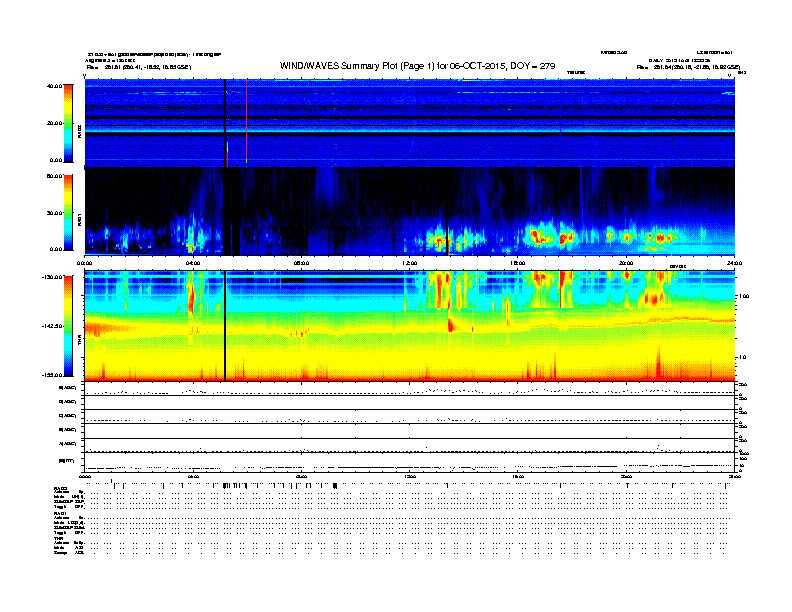Click the 12:00 tick label under RAD1 panel
This screenshot has width=792, height=612.
tap(410, 263)
